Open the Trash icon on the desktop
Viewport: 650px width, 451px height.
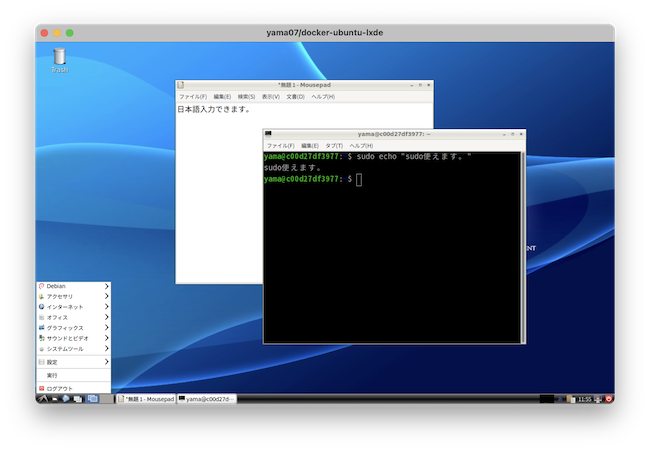point(59,60)
